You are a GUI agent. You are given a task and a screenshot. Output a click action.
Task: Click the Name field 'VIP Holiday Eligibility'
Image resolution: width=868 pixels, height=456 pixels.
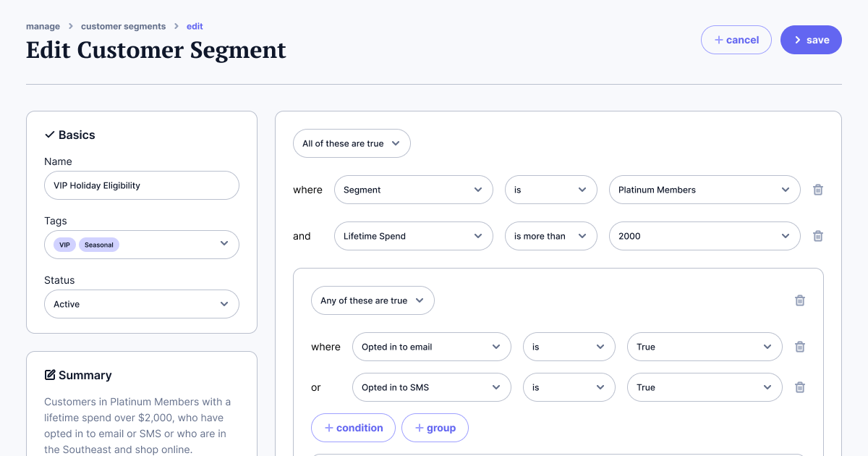(x=142, y=185)
